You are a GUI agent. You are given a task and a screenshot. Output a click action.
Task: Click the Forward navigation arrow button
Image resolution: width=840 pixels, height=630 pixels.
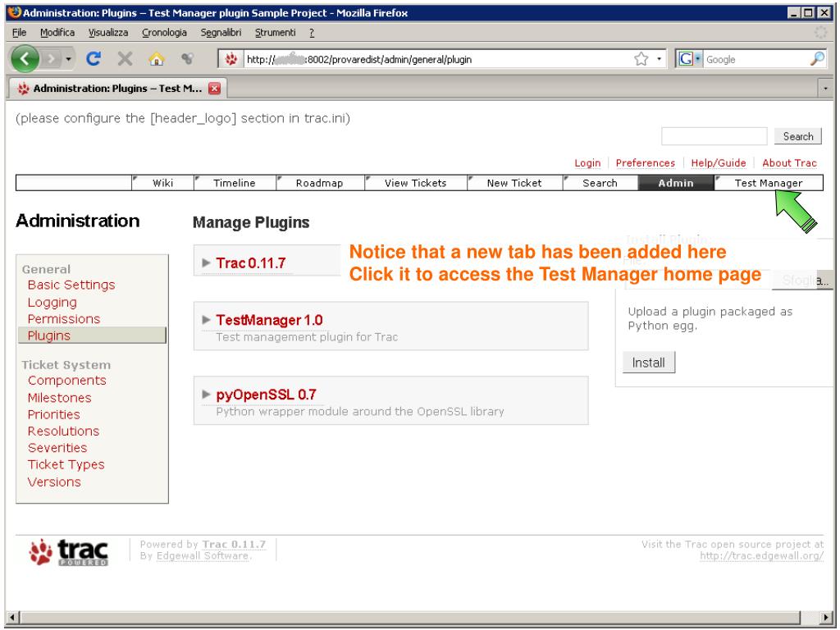click(x=52, y=59)
